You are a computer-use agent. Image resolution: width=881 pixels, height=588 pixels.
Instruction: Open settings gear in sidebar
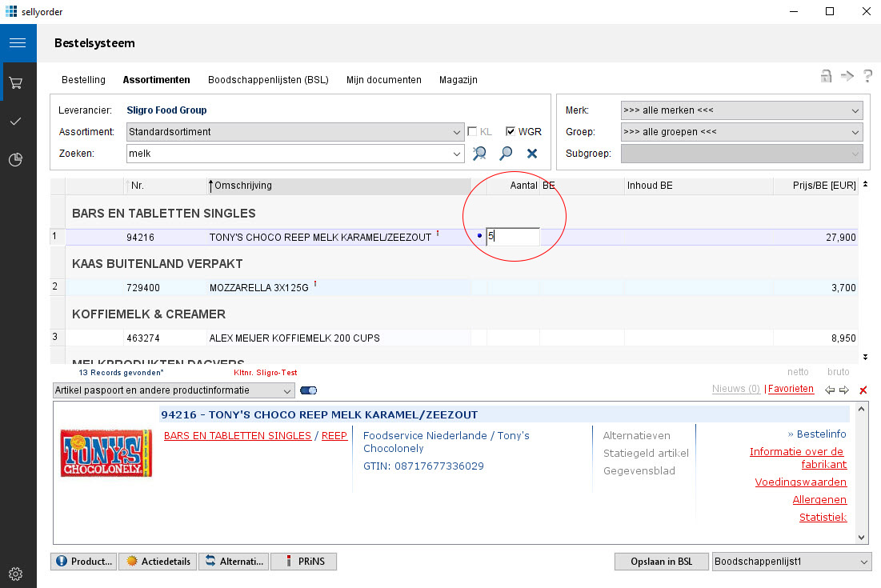point(16,574)
